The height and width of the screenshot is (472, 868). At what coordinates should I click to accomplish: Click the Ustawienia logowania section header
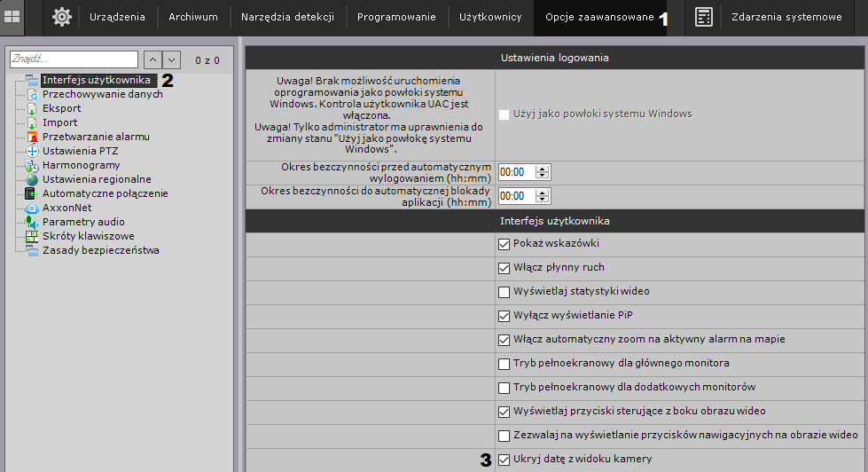tap(555, 58)
